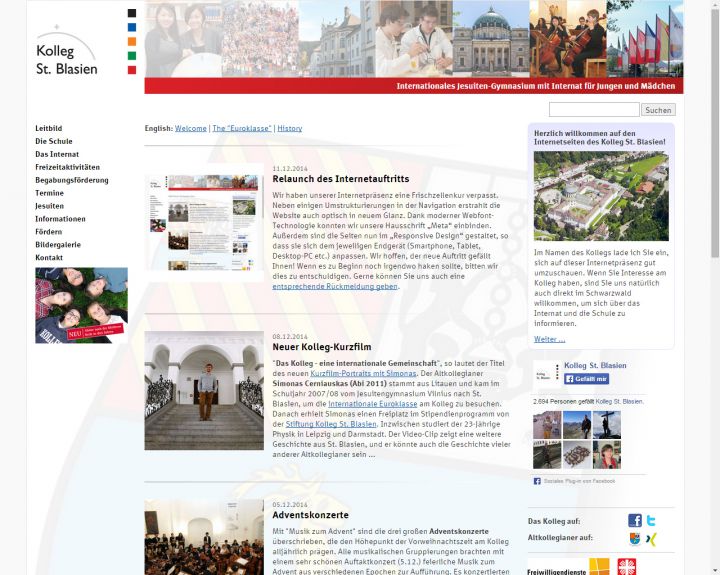720x575 pixels.
Task: Follow the 'Weiter ...' link in welcome box
Action: pyautogui.click(x=549, y=339)
